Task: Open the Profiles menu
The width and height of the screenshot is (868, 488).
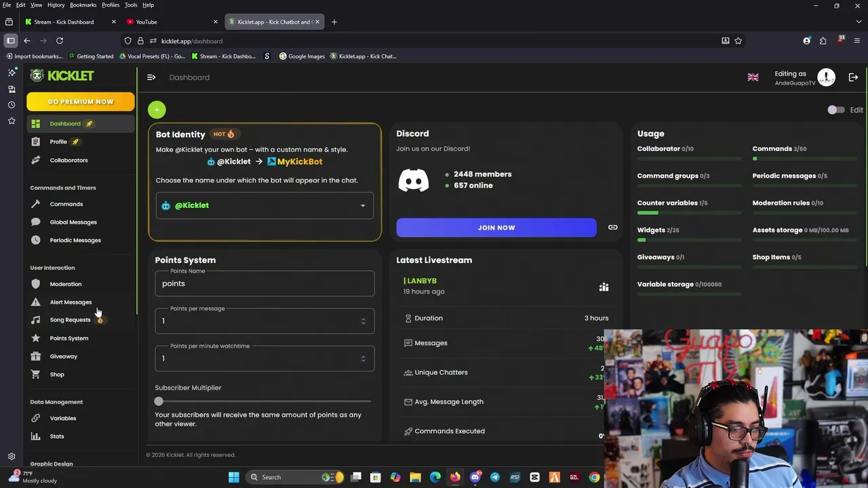Action: tap(111, 5)
